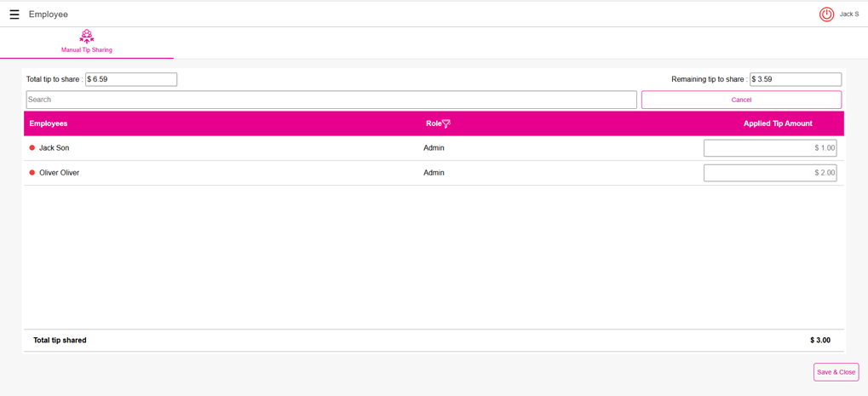Click the Employees column header
Screen dimensions: 868x396
(x=49, y=123)
